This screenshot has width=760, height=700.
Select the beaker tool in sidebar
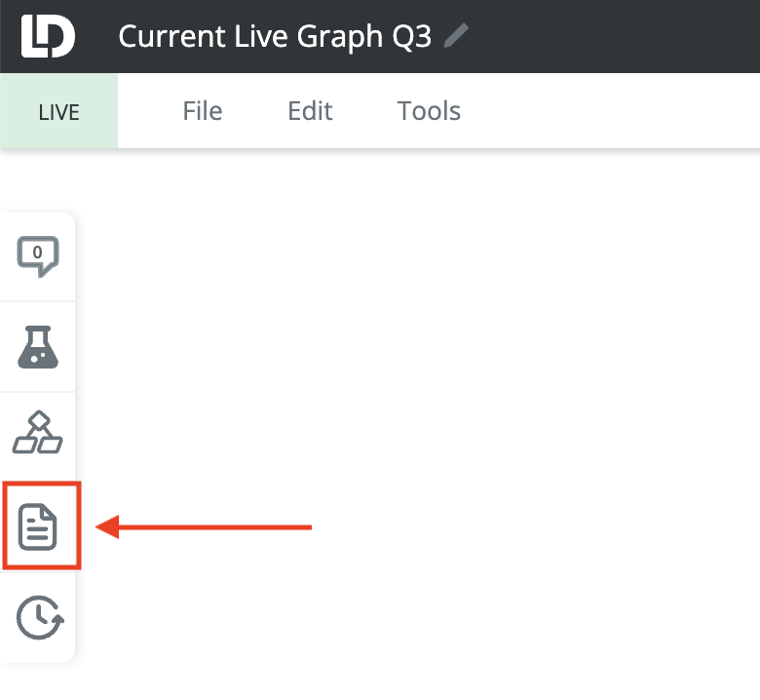click(x=38, y=346)
